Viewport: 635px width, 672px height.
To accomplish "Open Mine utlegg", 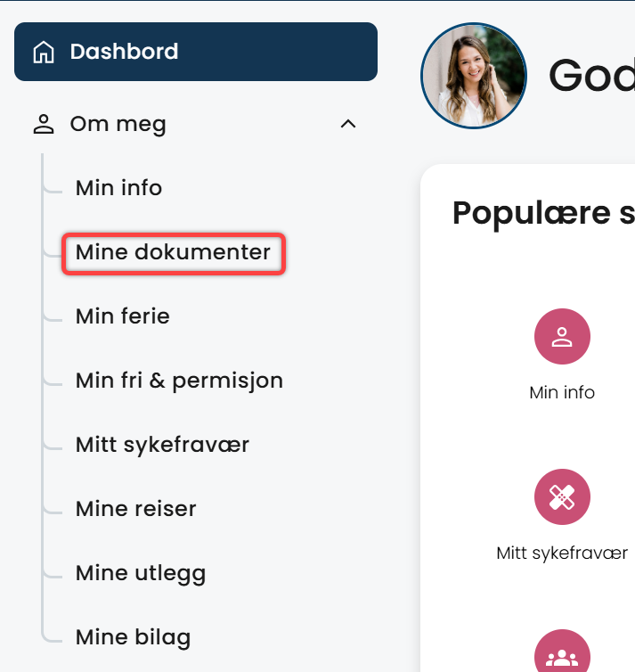I will pyautogui.click(x=141, y=573).
